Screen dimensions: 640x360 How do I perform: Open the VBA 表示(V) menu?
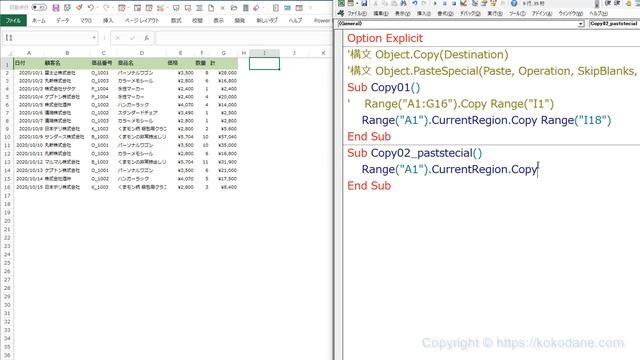[x=402, y=13]
